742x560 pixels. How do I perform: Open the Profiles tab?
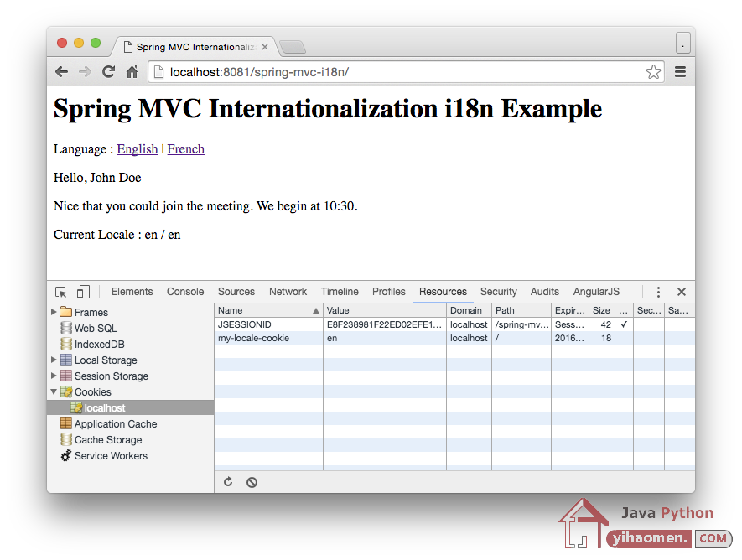pyautogui.click(x=388, y=292)
